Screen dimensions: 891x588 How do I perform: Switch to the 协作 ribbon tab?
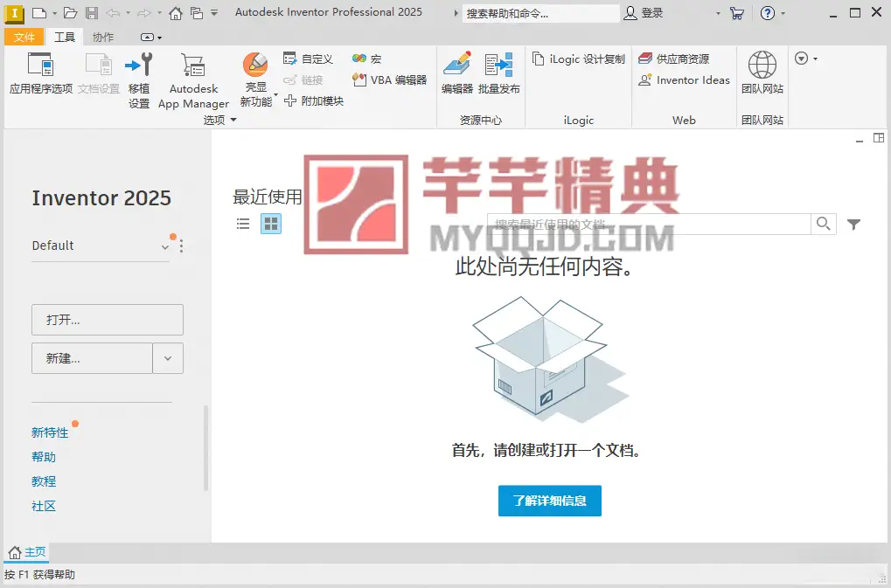(x=103, y=37)
